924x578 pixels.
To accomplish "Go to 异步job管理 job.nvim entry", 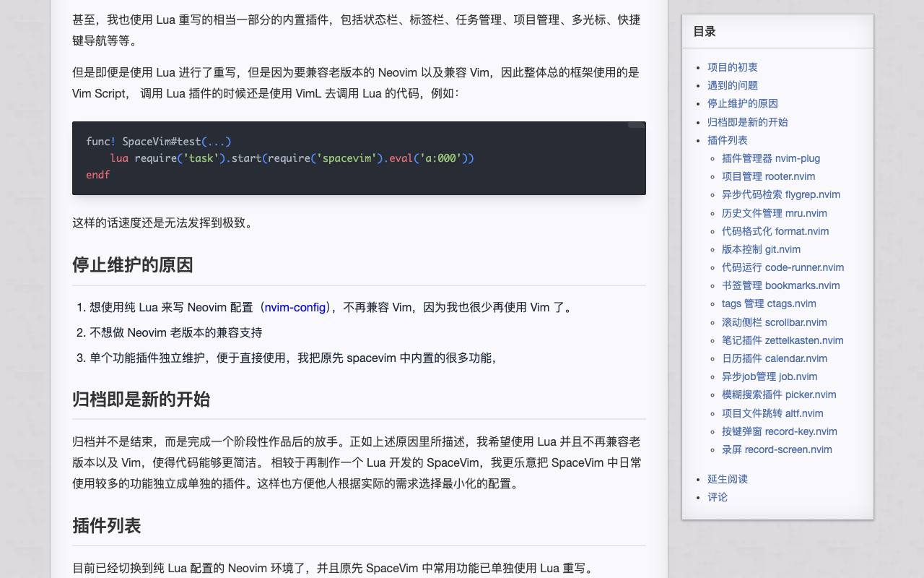I will [x=770, y=376].
